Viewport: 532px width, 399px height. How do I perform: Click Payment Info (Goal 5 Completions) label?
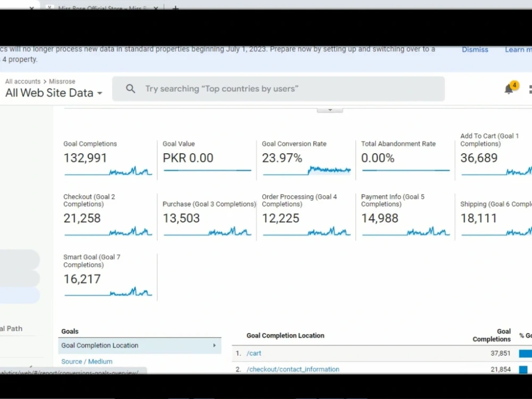click(x=393, y=201)
